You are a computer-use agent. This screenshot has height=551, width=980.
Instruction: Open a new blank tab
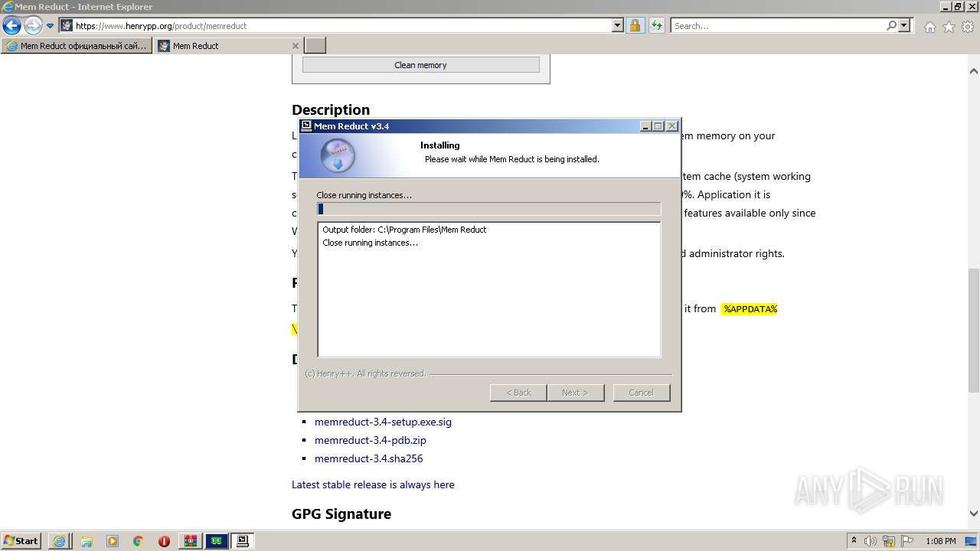click(x=315, y=46)
